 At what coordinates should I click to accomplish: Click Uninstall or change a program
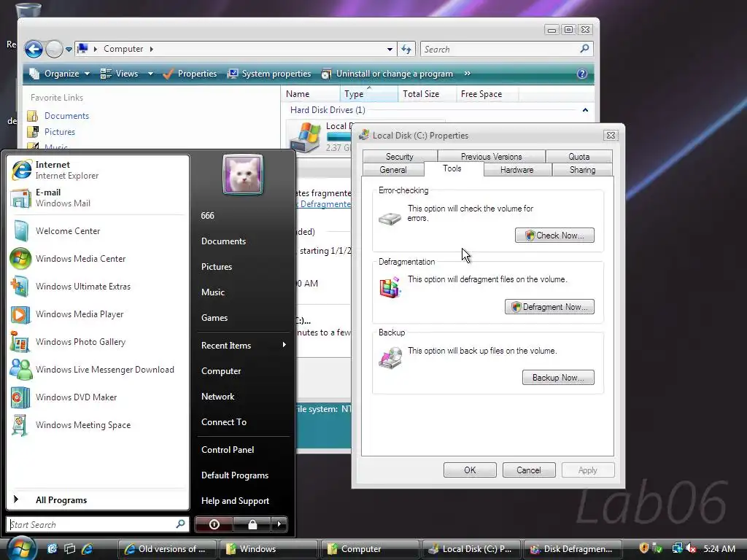tap(387, 74)
